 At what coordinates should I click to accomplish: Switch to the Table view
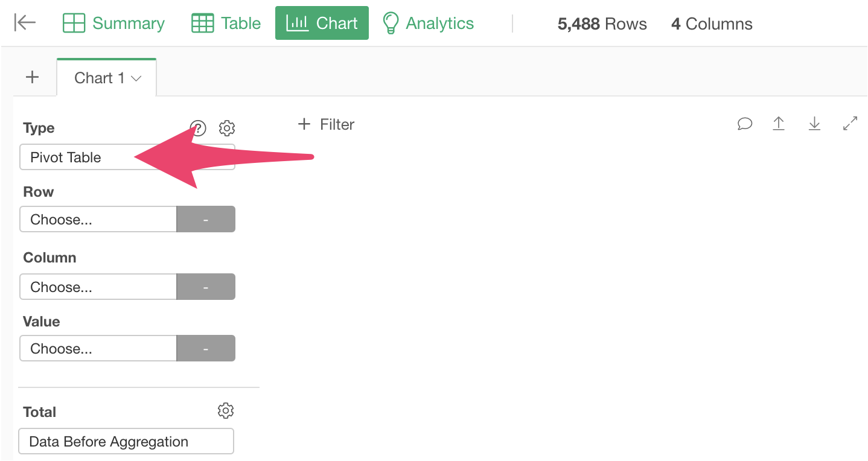pos(226,24)
